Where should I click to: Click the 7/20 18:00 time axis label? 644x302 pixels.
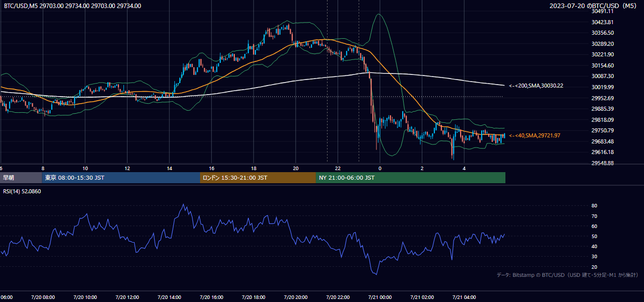coord(253,297)
